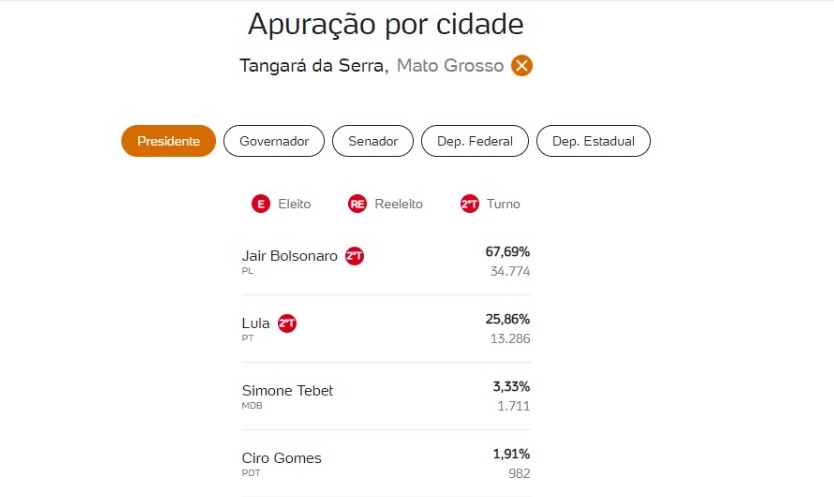Screen dimensions: 834x497
Task: Open the Senador results tab
Action: coord(372,141)
